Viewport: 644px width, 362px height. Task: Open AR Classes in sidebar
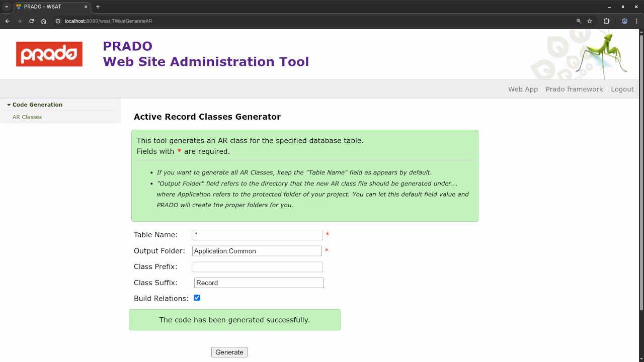[x=27, y=117]
